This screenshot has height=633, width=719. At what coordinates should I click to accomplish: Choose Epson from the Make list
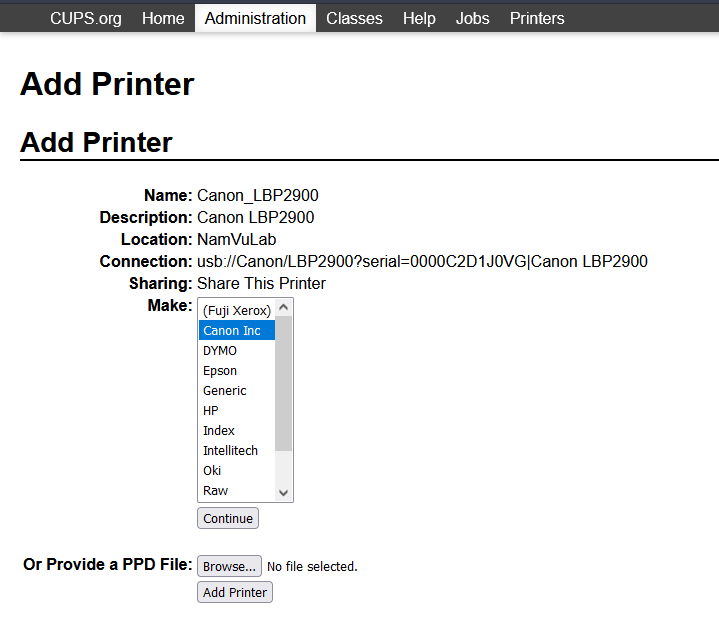point(237,370)
